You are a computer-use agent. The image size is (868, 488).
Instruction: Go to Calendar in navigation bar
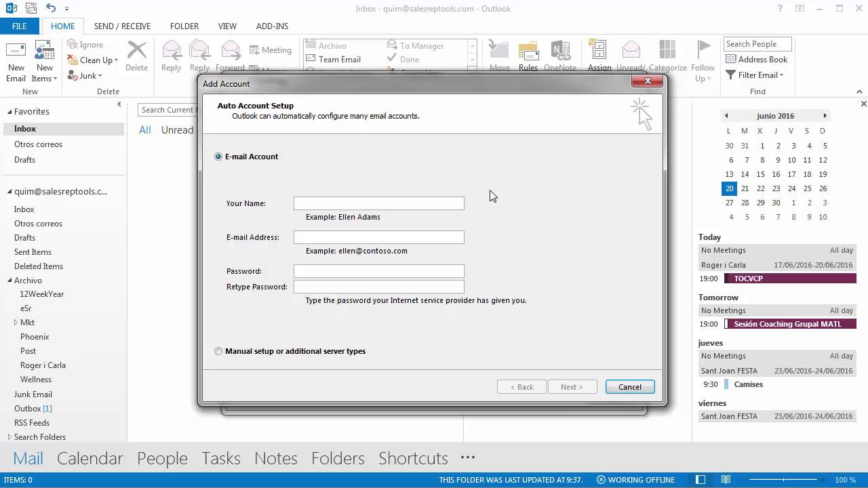tap(90, 458)
